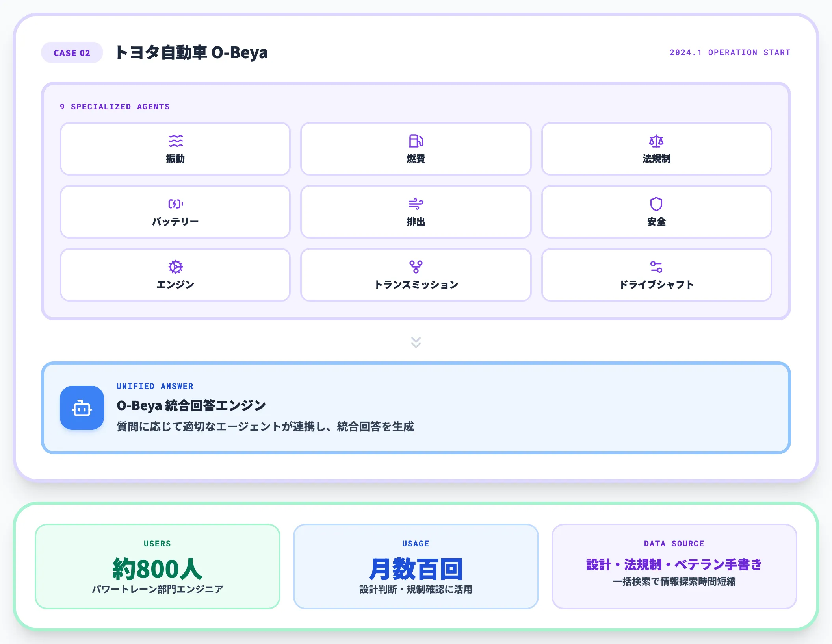Screen dimensions: 832x644
Task: Click the cog icon above エンジン
Action: coord(175,267)
